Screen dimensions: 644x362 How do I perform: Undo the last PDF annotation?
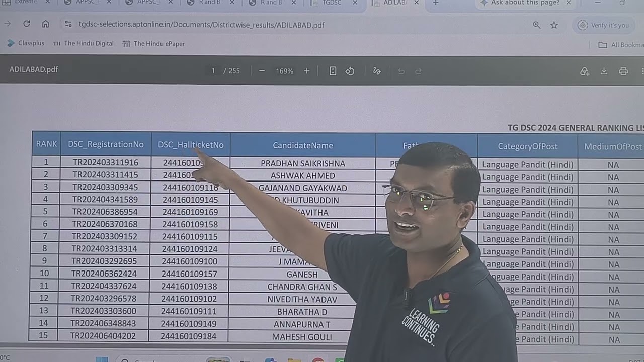click(x=401, y=71)
